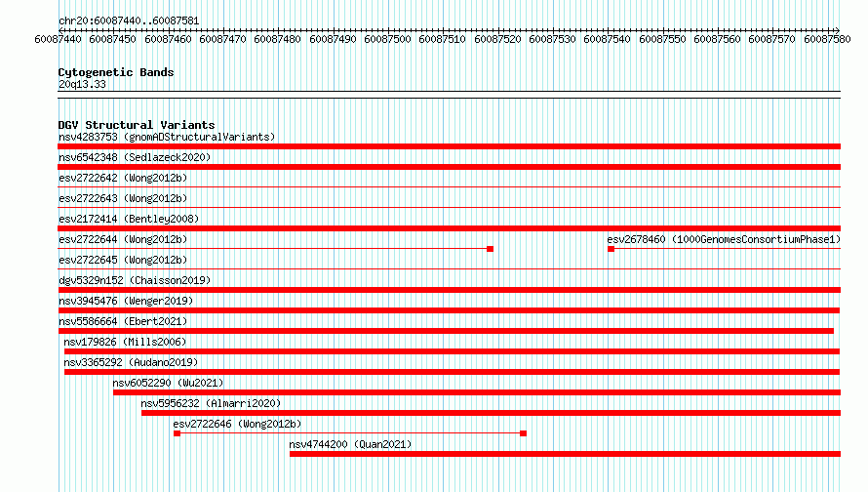Click the red bar under nsv179826

pos(452,351)
